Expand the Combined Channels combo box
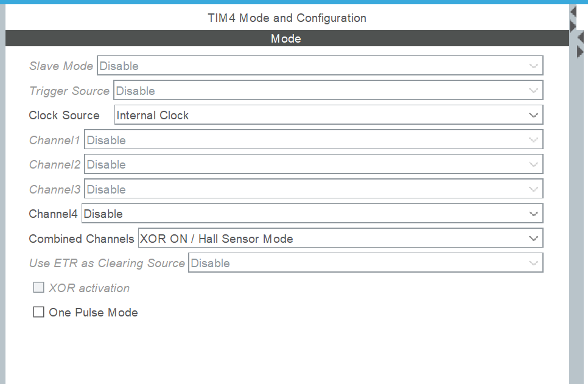The width and height of the screenshot is (588, 384). pyautogui.click(x=340, y=238)
